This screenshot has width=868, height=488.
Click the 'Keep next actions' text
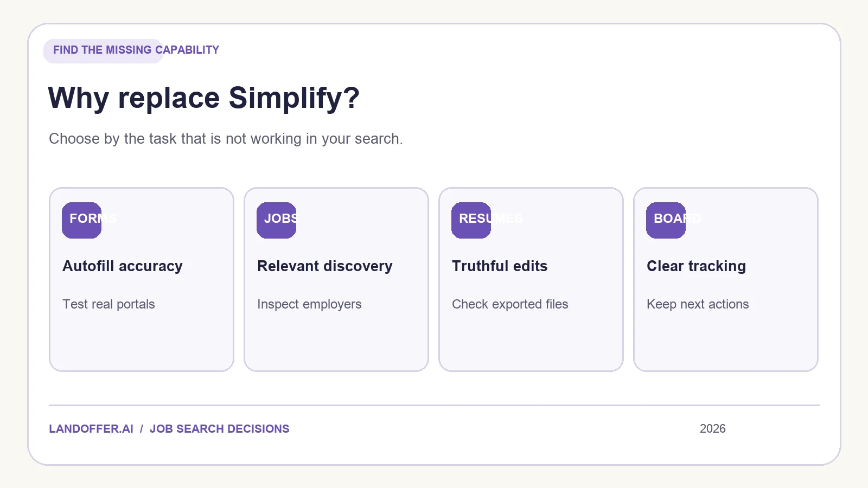click(x=698, y=304)
